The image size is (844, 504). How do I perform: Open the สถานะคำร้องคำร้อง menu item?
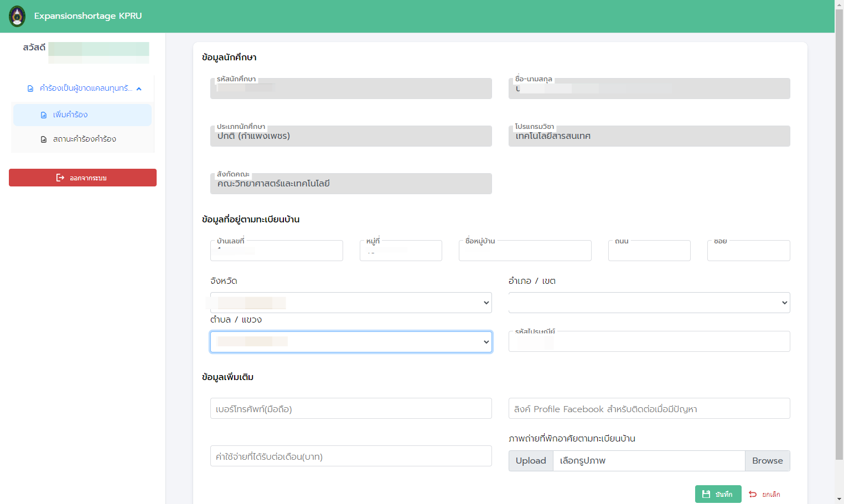pos(82,139)
